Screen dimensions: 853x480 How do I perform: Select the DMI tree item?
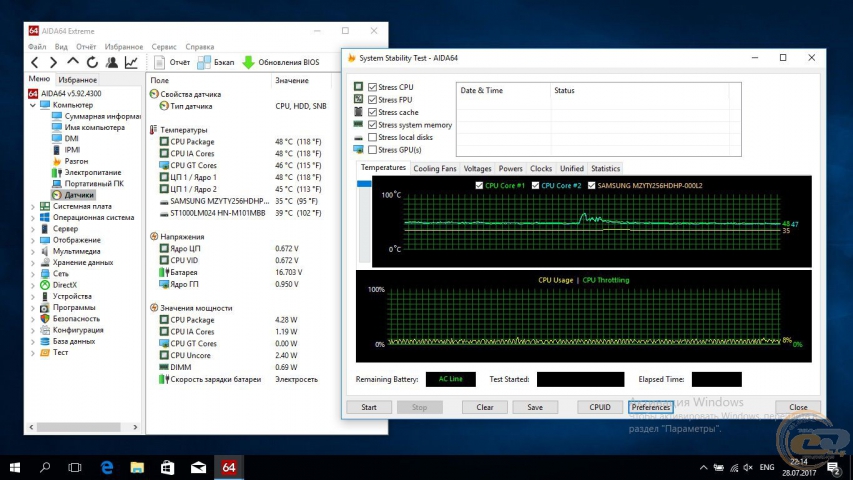tap(66, 138)
